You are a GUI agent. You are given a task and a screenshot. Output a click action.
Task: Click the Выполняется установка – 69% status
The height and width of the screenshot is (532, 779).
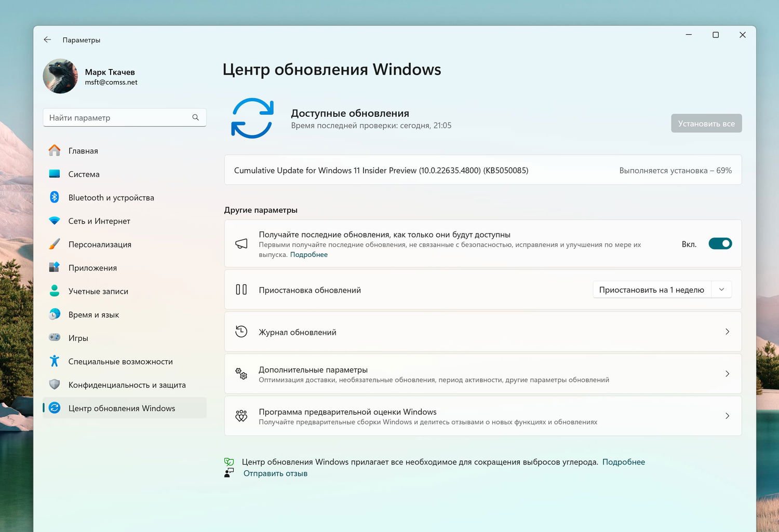[x=676, y=170]
